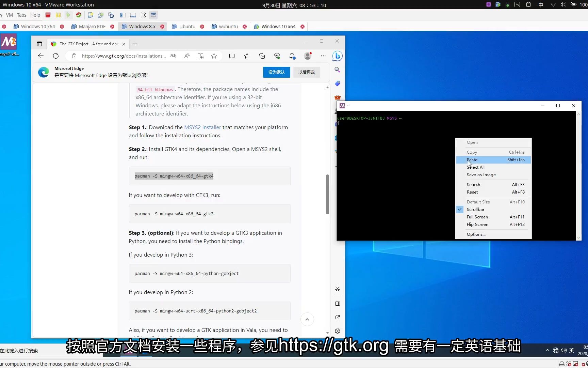Click 设为默认 to set Edge as default

(x=276, y=72)
